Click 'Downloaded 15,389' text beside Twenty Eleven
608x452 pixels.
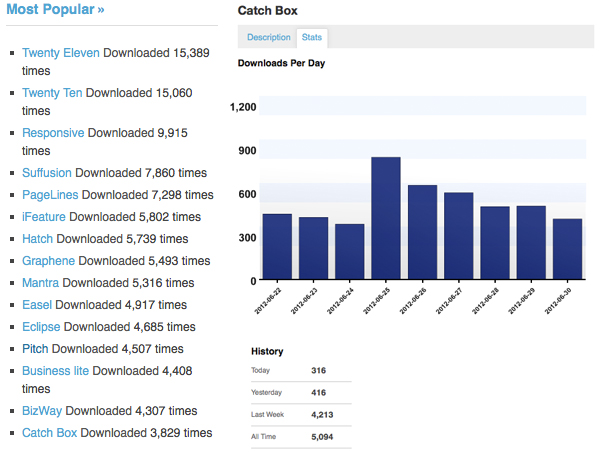pyautogui.click(x=156, y=53)
